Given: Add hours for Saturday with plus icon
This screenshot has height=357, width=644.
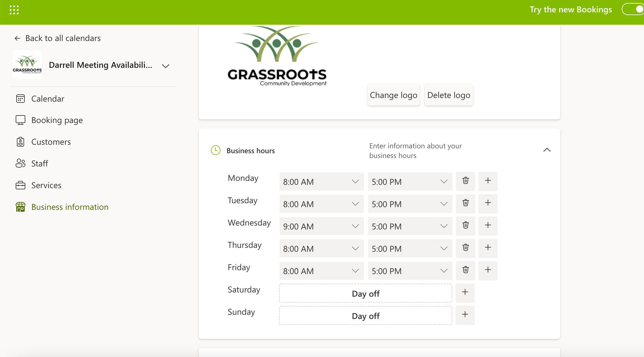Looking at the screenshot, I should coord(465,292).
